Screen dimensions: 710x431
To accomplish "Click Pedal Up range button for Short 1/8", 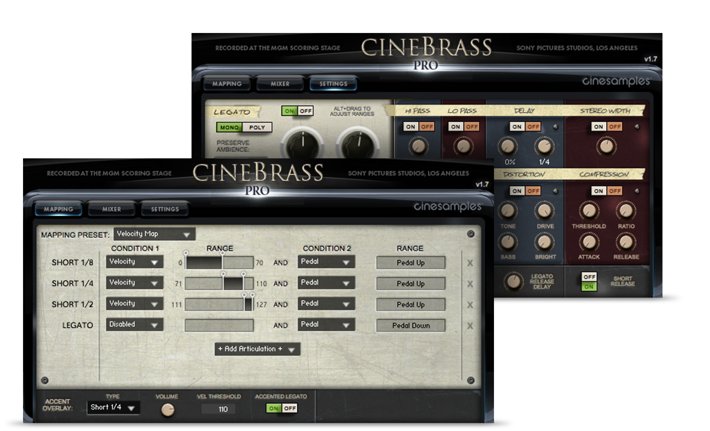I will coord(411,263).
